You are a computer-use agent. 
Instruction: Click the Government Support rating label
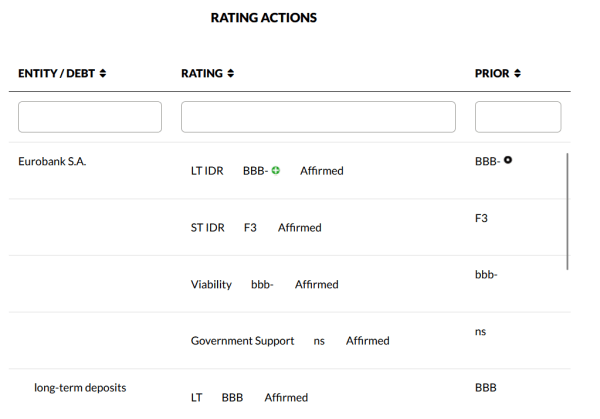point(242,341)
